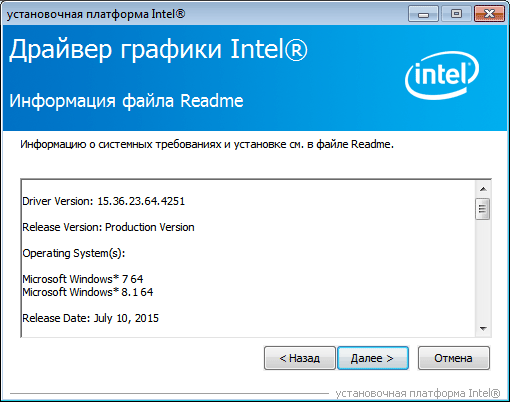Click the Драйвер графики Intel heading
Screen dimensions: 510x402
coord(158,50)
